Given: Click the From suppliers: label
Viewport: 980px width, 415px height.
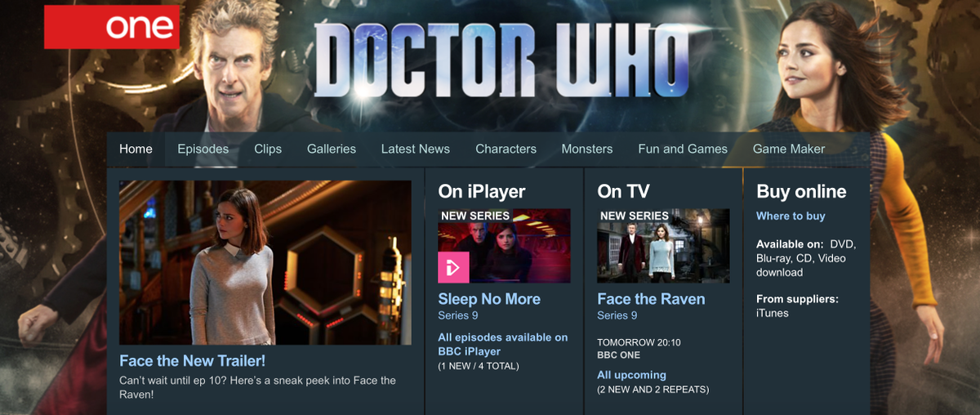Looking at the screenshot, I should click(x=797, y=299).
